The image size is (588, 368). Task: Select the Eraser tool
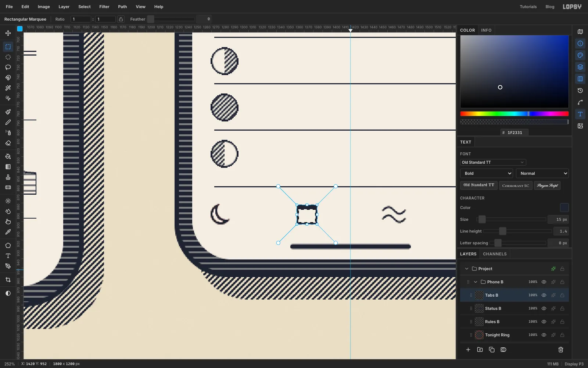coord(8,143)
